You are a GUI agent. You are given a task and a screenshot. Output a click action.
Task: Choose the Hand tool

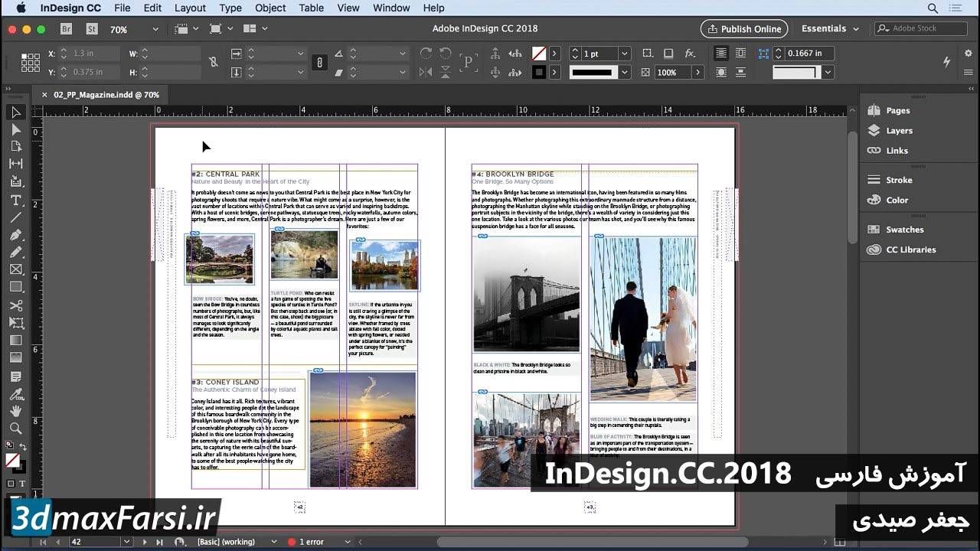click(15, 411)
